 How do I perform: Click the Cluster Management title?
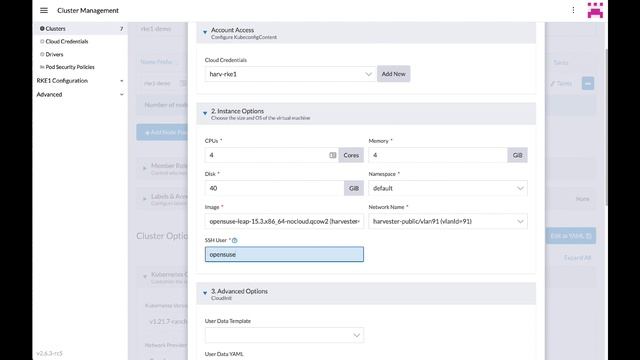pyautogui.click(x=88, y=10)
